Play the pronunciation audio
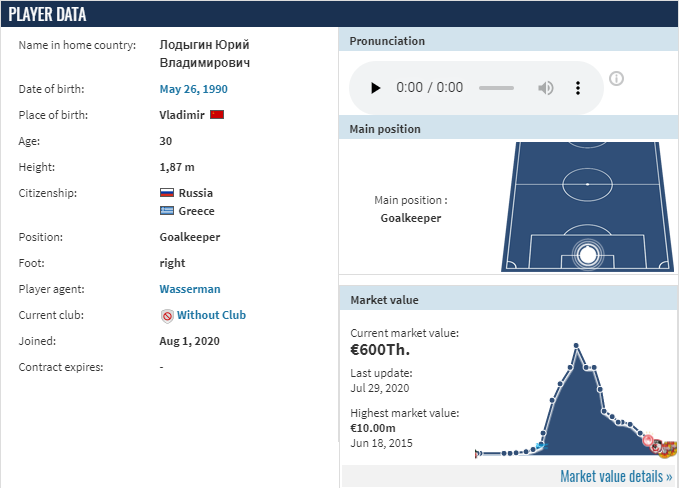The height and width of the screenshot is (488, 679). click(x=375, y=88)
